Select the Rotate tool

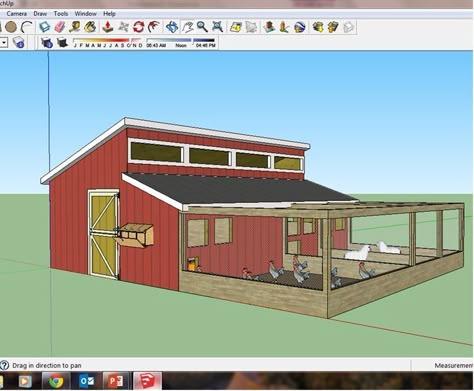(x=138, y=27)
